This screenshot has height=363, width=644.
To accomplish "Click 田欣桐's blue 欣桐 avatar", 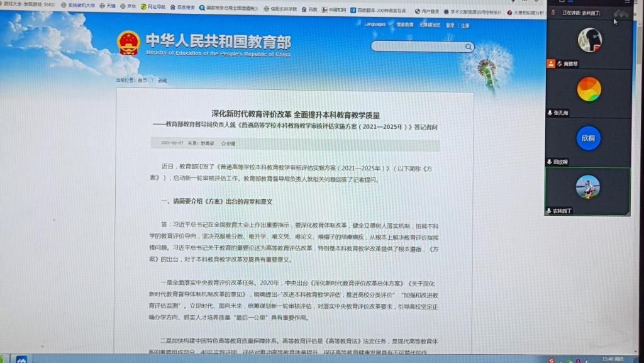I will pyautogui.click(x=589, y=138).
